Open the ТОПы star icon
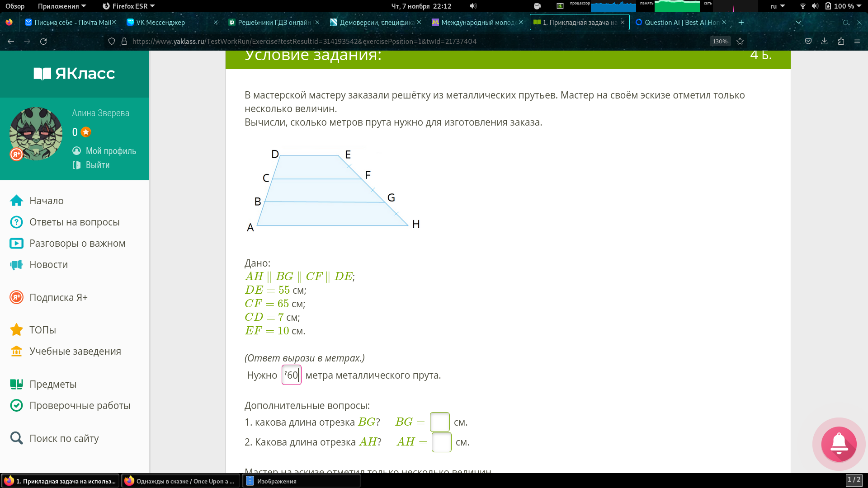 tap(17, 330)
